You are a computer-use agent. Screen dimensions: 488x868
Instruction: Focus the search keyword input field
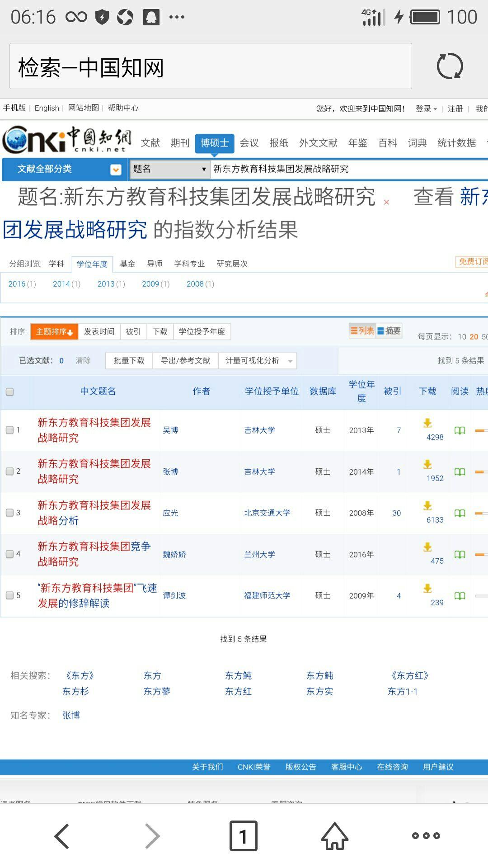point(350,169)
